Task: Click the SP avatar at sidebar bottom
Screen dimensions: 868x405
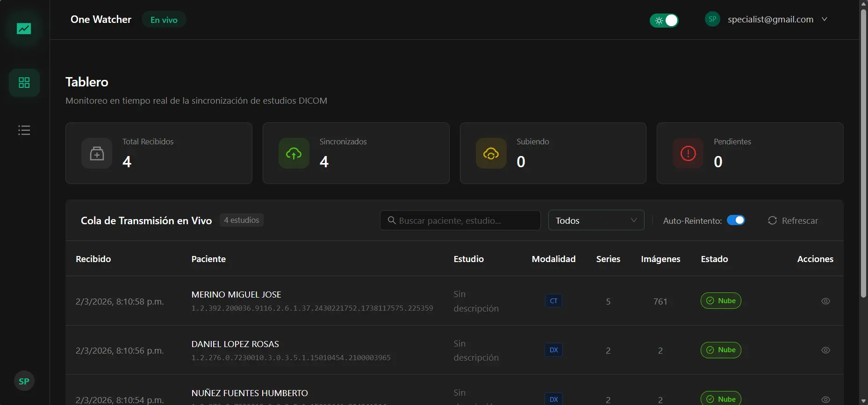Action: [x=24, y=381]
